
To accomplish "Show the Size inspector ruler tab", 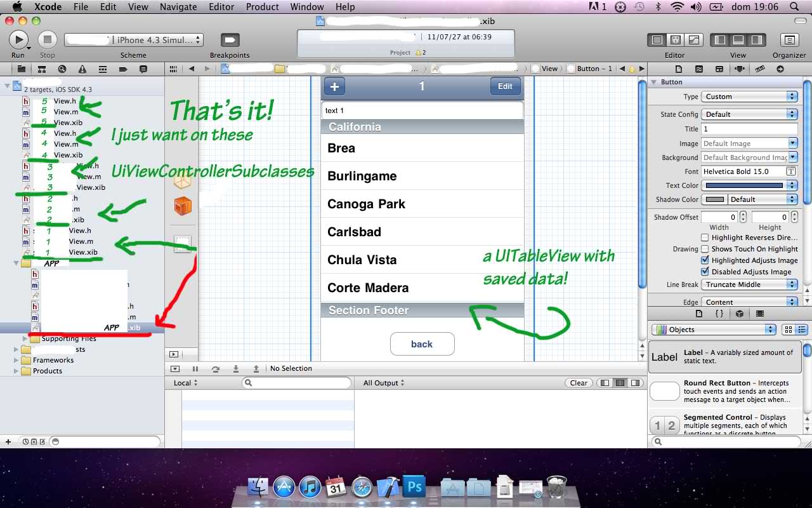I will pyautogui.click(x=759, y=69).
